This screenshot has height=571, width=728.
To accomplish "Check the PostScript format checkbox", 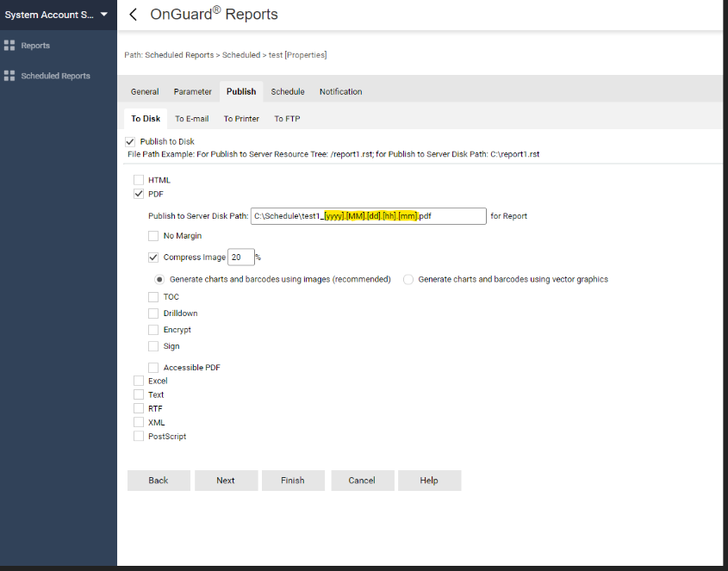I will coord(139,436).
